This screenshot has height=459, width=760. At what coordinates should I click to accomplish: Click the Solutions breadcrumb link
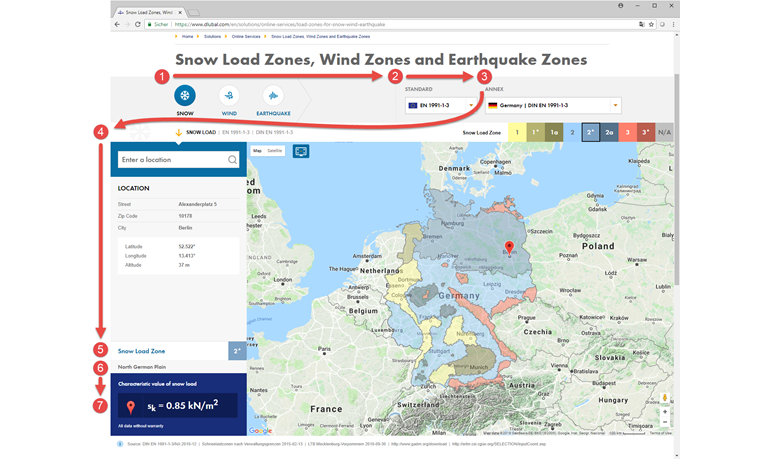tap(212, 36)
